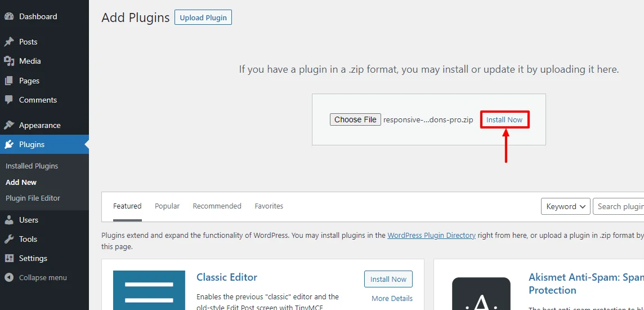Open the Pages menu label

pos(29,81)
